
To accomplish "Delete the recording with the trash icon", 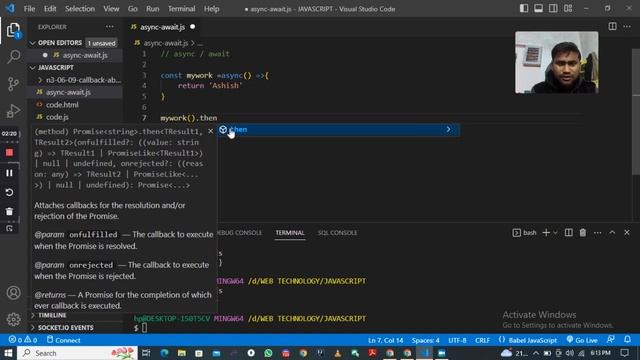I will [9, 211].
